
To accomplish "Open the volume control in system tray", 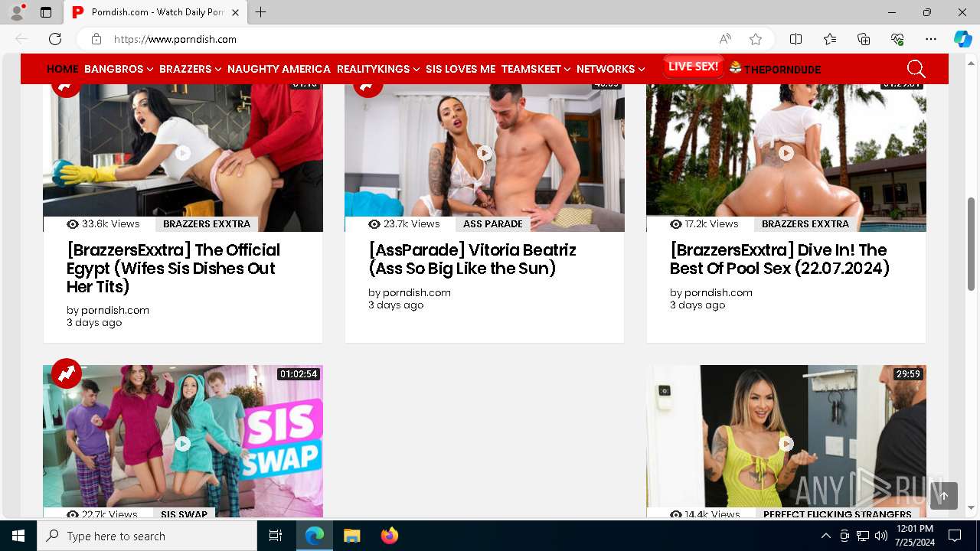I will click(x=881, y=536).
